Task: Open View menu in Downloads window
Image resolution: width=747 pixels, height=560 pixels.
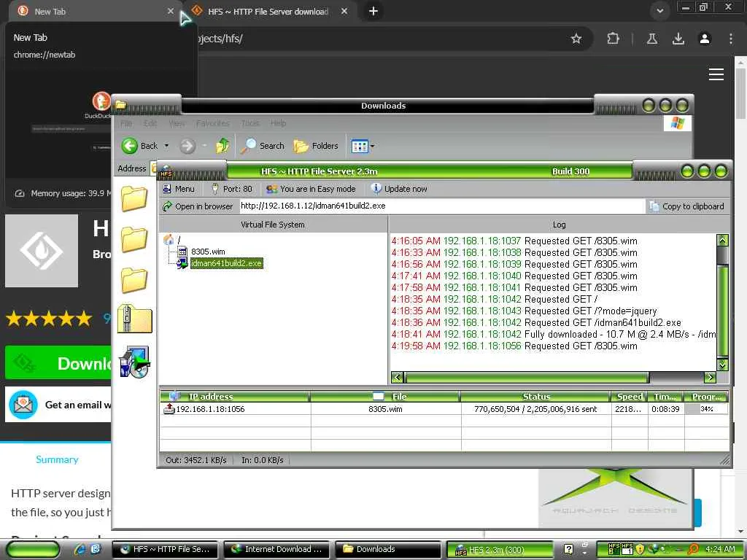Action: coord(177,123)
